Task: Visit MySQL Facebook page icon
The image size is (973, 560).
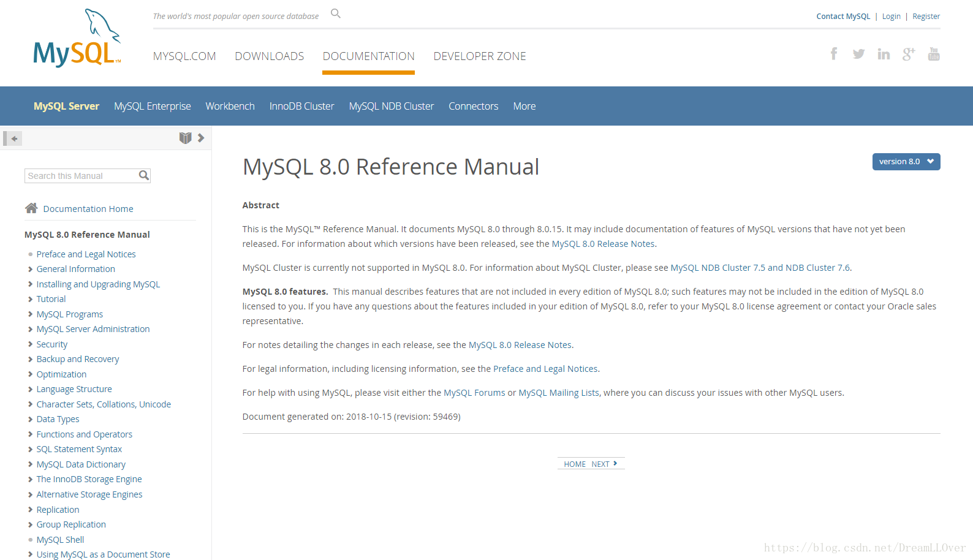Action: click(834, 54)
